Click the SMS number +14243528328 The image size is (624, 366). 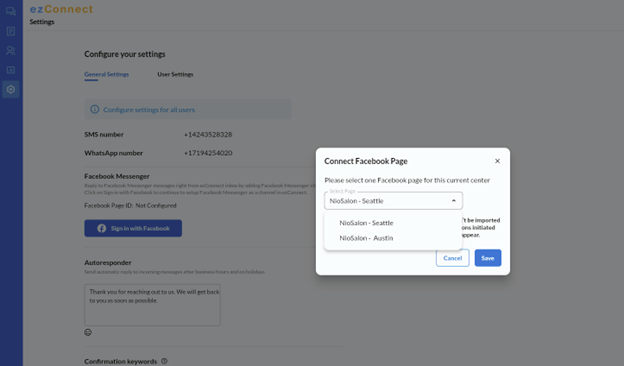(208, 134)
